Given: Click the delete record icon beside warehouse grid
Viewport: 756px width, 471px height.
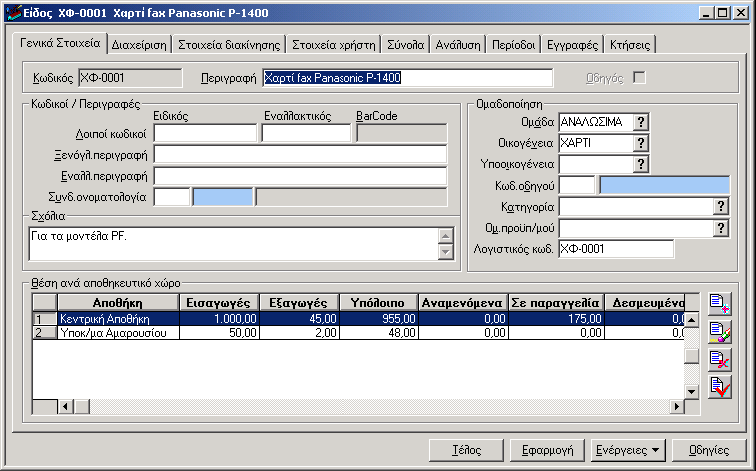Looking at the screenshot, I should [720, 360].
